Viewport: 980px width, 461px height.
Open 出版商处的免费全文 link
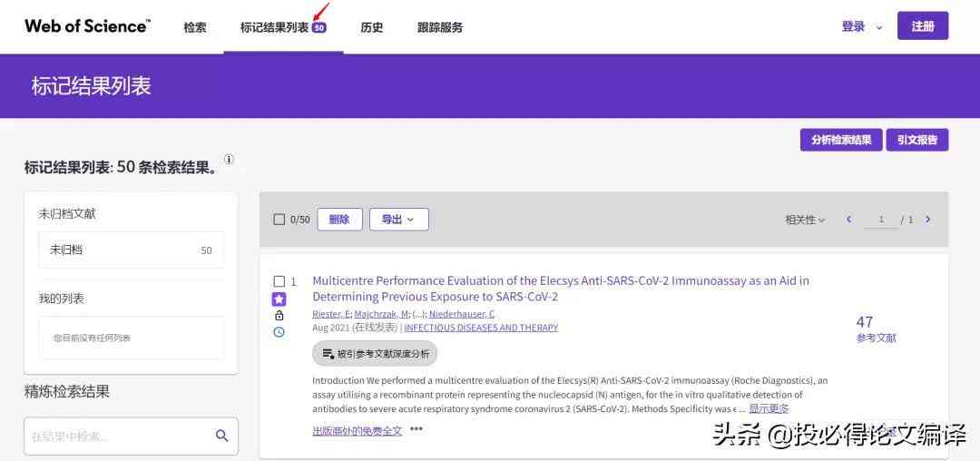358,430
